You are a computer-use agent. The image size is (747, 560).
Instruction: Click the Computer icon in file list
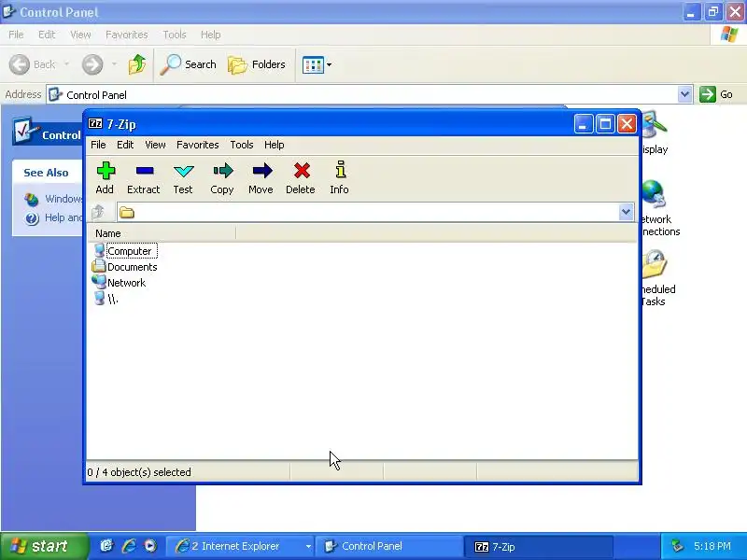[x=99, y=250]
